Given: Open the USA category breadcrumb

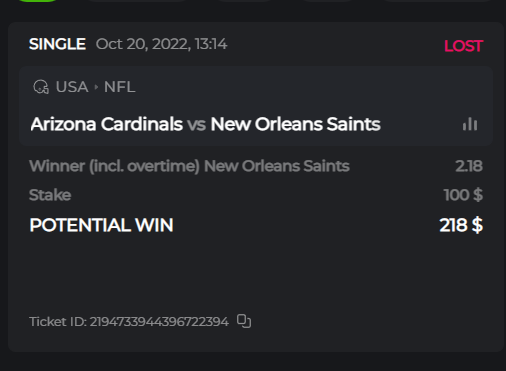Looking at the screenshot, I should (72, 87).
